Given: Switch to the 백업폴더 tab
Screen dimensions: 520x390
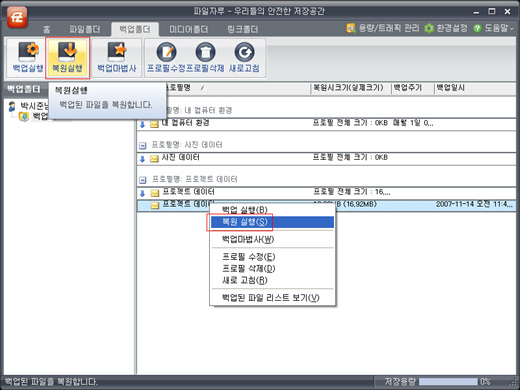Looking at the screenshot, I should [135, 29].
